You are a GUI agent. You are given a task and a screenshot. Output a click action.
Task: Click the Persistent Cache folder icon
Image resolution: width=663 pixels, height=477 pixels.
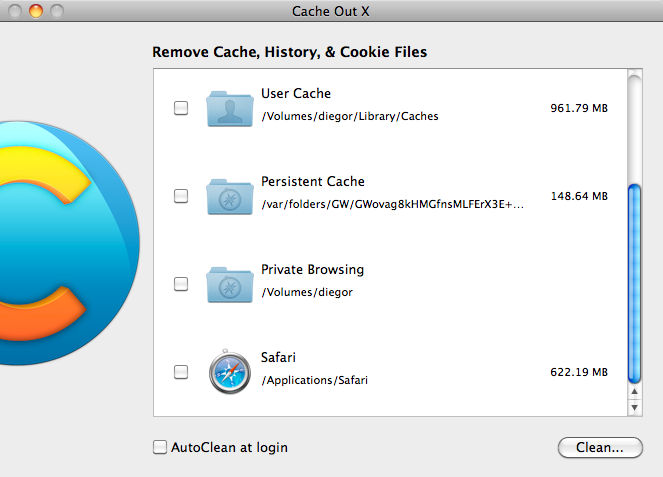click(x=230, y=197)
